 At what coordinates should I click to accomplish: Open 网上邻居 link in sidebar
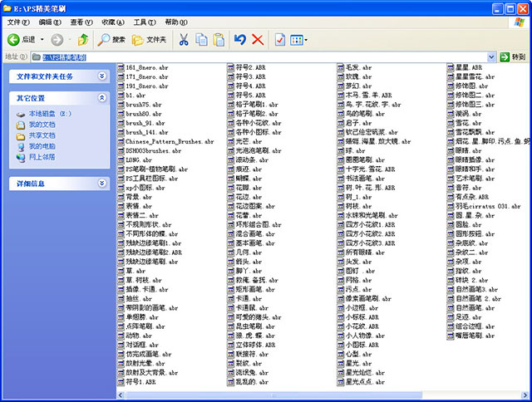pos(42,157)
